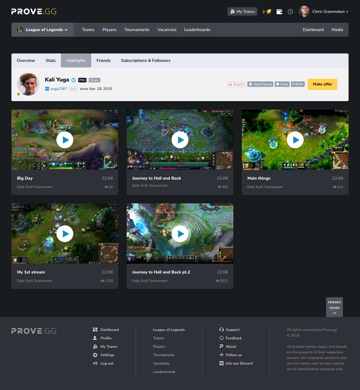Click the verified badge next to Kali Yuga
This screenshot has width=360, height=390.
point(73,80)
